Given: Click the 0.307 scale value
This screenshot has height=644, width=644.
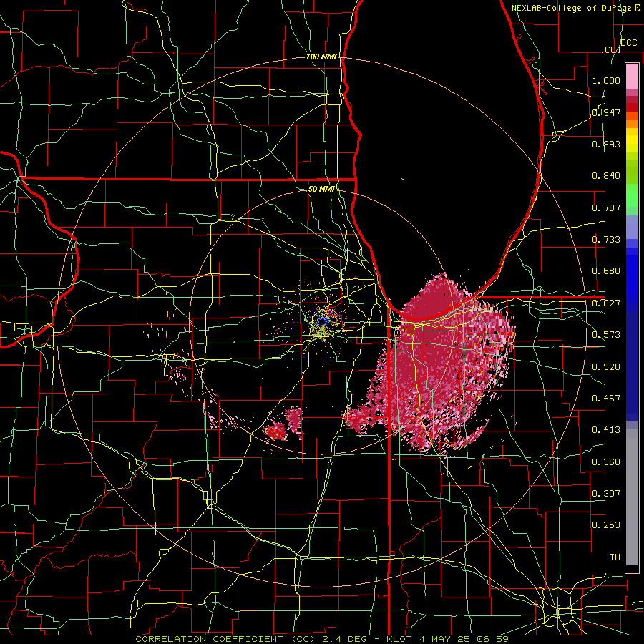Looking at the screenshot, I should tap(606, 494).
